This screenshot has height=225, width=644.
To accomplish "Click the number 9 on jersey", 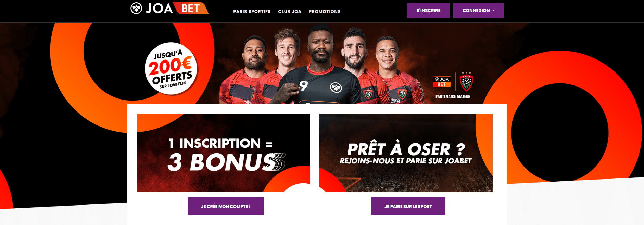I will 304,85.
